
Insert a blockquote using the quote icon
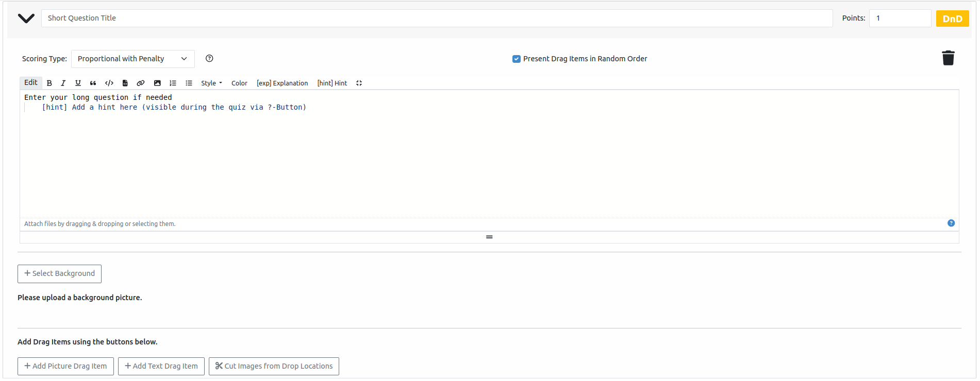pyautogui.click(x=93, y=83)
